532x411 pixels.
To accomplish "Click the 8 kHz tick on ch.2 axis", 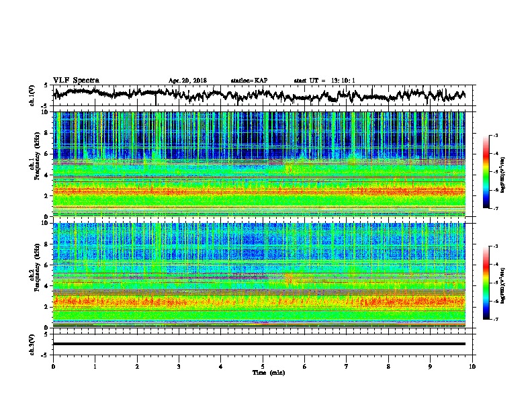I will click(x=47, y=244).
